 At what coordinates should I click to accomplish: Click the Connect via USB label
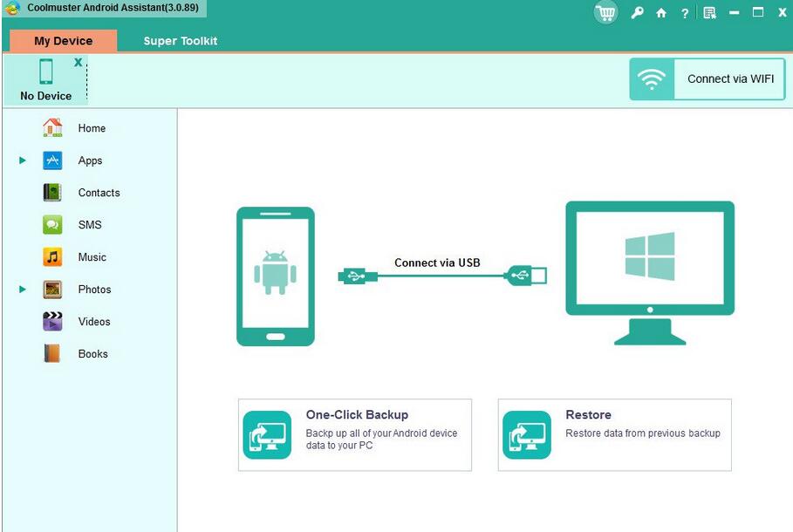coord(437,263)
